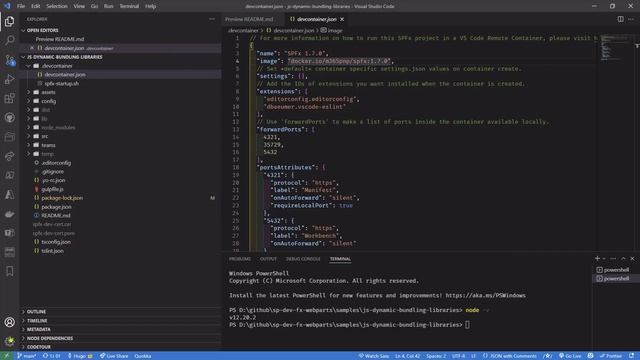Open the Extensions view

point(9,98)
